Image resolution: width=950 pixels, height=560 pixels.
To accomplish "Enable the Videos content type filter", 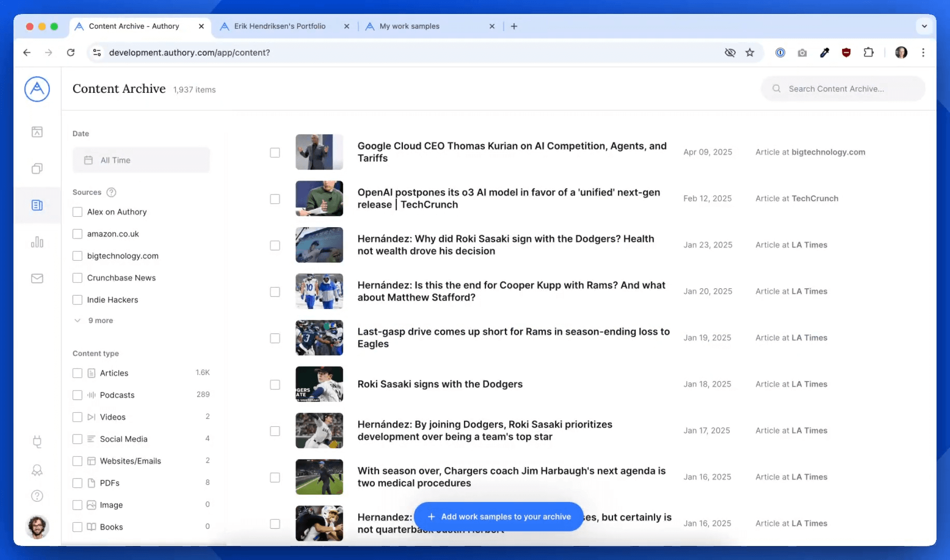I will pyautogui.click(x=77, y=417).
